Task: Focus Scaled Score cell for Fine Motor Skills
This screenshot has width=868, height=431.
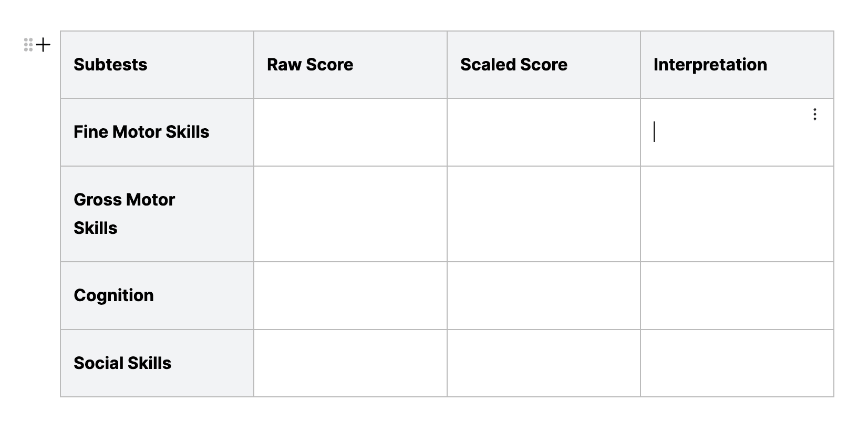Action: (x=543, y=132)
